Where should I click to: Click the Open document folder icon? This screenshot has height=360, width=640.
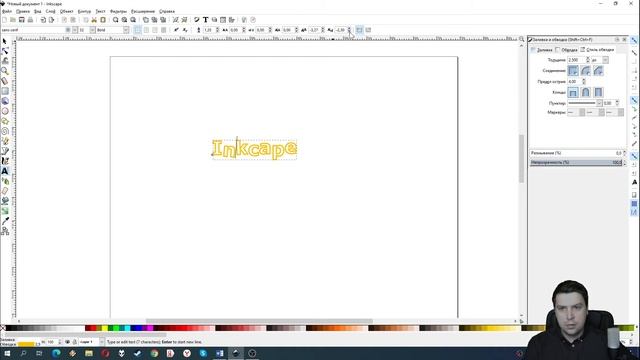(x=13, y=20)
